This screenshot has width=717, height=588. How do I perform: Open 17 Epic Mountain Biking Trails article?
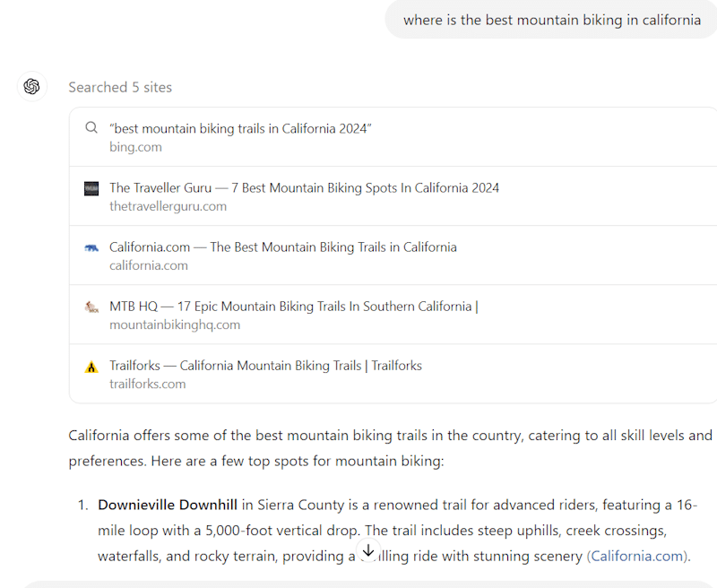(393, 315)
